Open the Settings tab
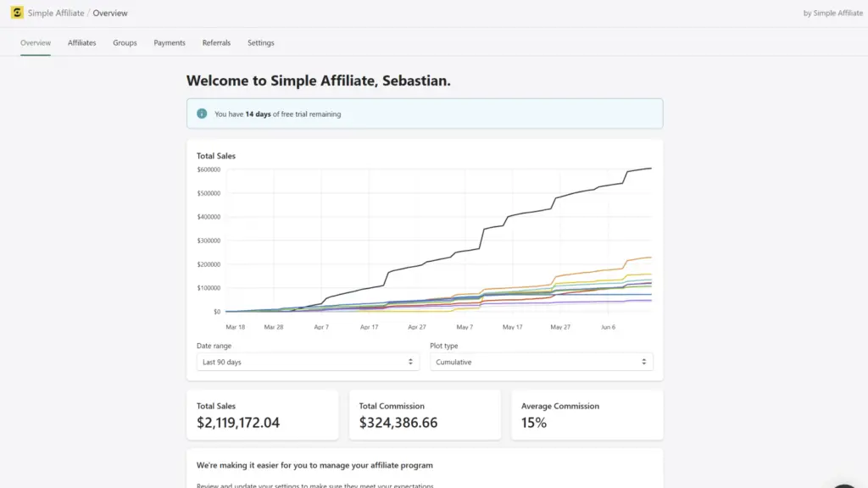868x488 pixels. 261,42
